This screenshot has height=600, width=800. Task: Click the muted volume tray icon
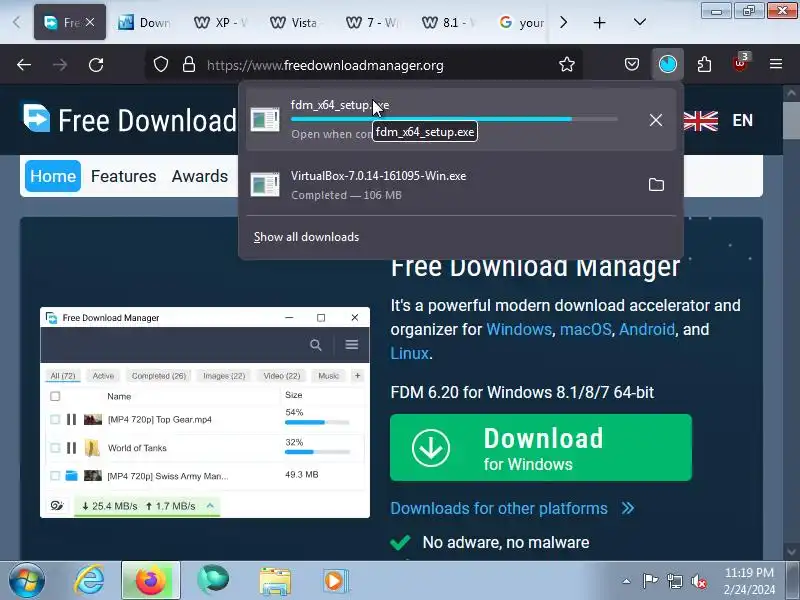click(698, 581)
